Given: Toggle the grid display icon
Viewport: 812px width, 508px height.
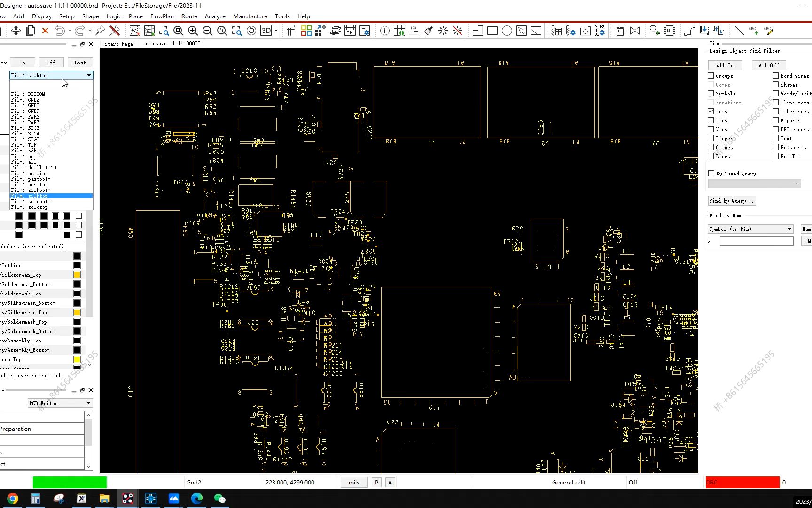Looking at the screenshot, I should pyautogui.click(x=291, y=31).
